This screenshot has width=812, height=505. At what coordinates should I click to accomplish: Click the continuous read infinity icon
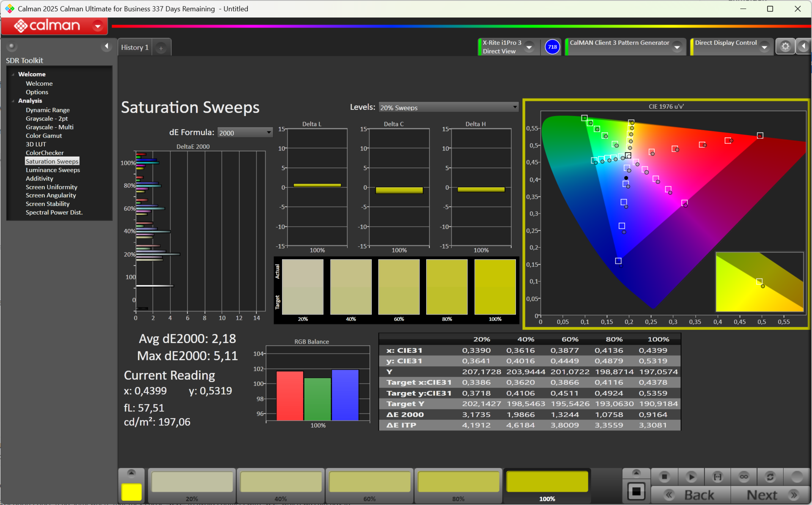(x=743, y=477)
